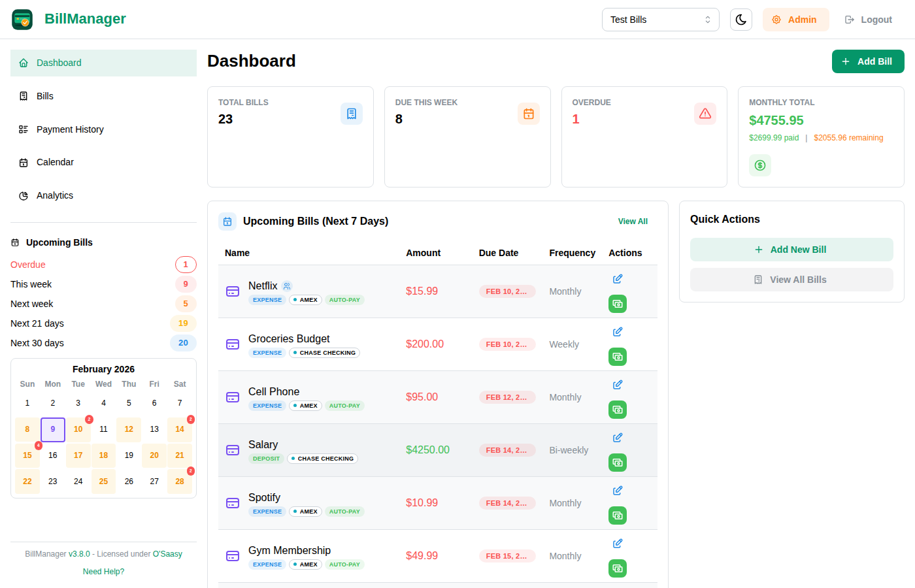Click the card icon beside Groceries Budget
Screen dimensions: 915x588
coord(233,344)
